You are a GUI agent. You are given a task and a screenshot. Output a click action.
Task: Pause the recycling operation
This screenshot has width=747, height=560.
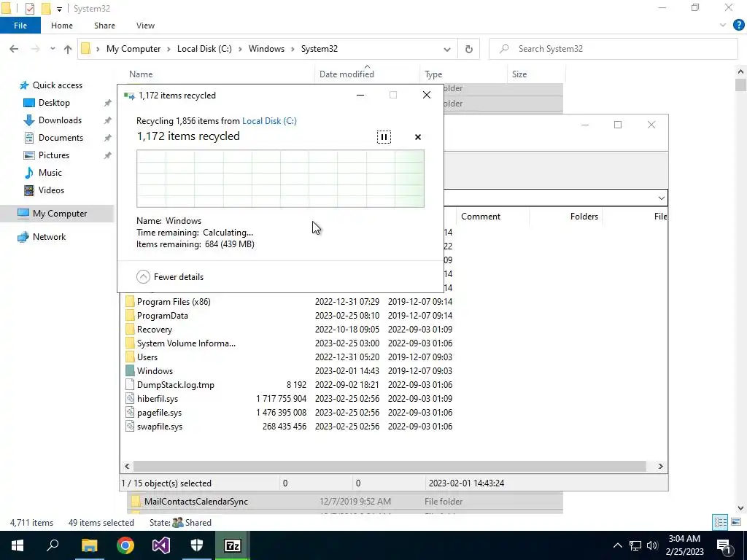[x=384, y=137]
